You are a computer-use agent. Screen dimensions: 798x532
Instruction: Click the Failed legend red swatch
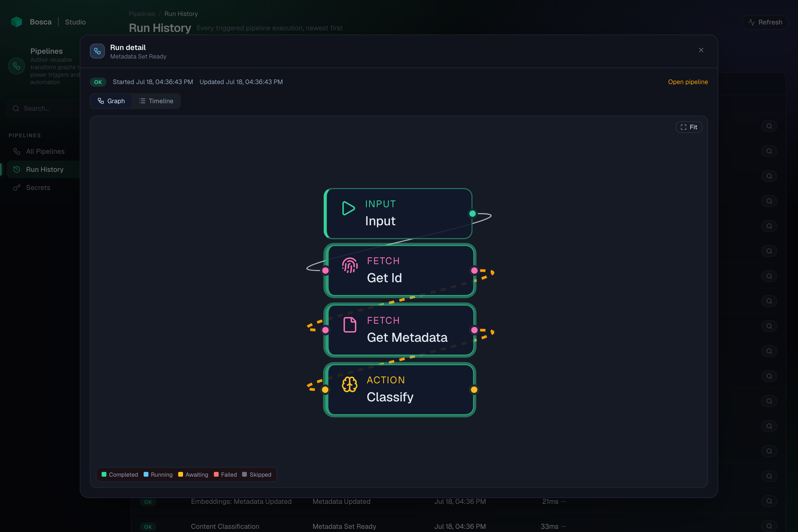pos(216,474)
